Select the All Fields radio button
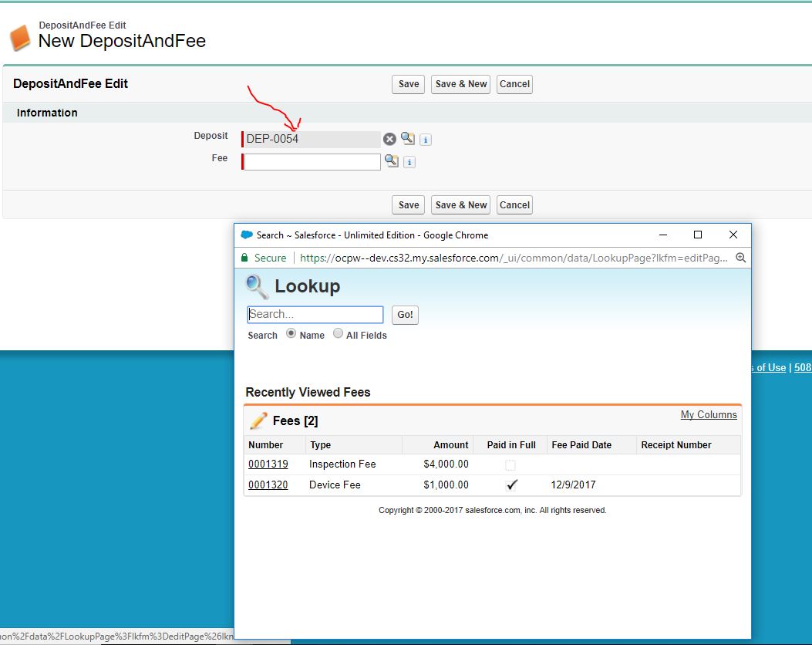This screenshot has width=812, height=645. tap(338, 334)
